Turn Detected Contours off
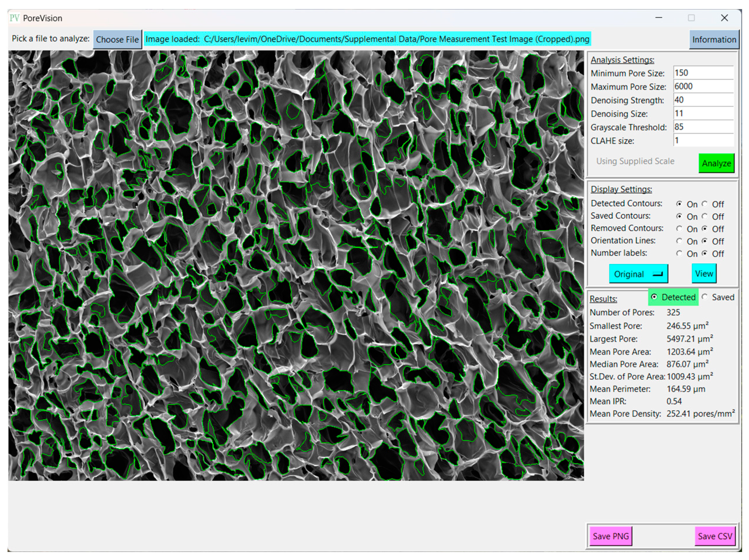The height and width of the screenshot is (560, 749). click(705, 204)
